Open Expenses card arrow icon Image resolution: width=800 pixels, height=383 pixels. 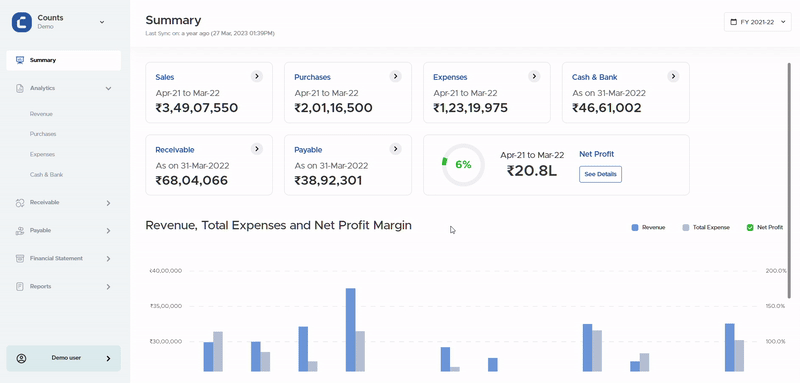click(534, 76)
